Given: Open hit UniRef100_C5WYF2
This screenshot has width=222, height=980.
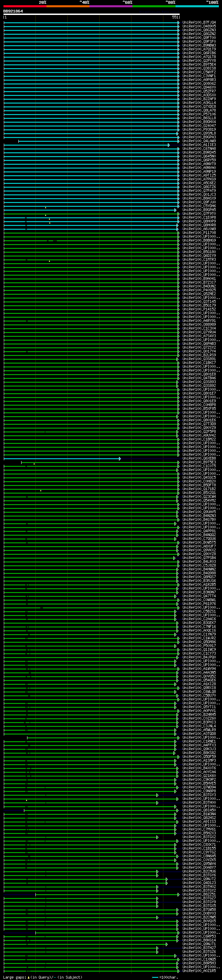Looking at the screenshot, I should [199, 72].
